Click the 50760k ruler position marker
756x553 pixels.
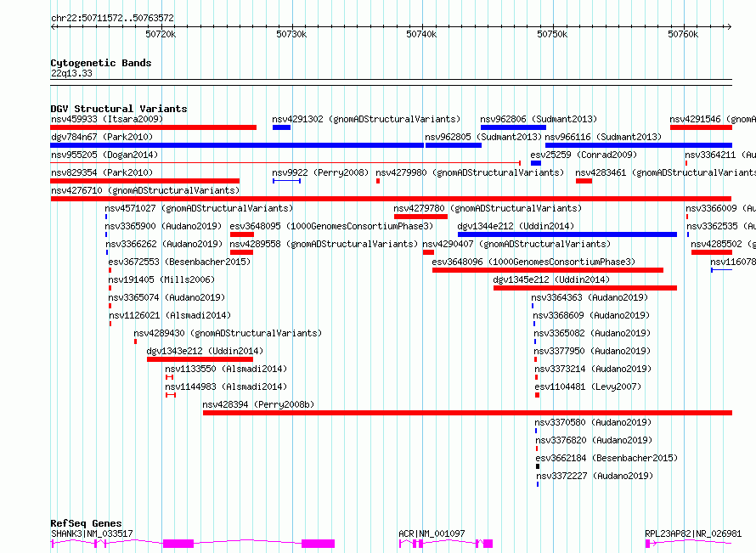click(683, 34)
